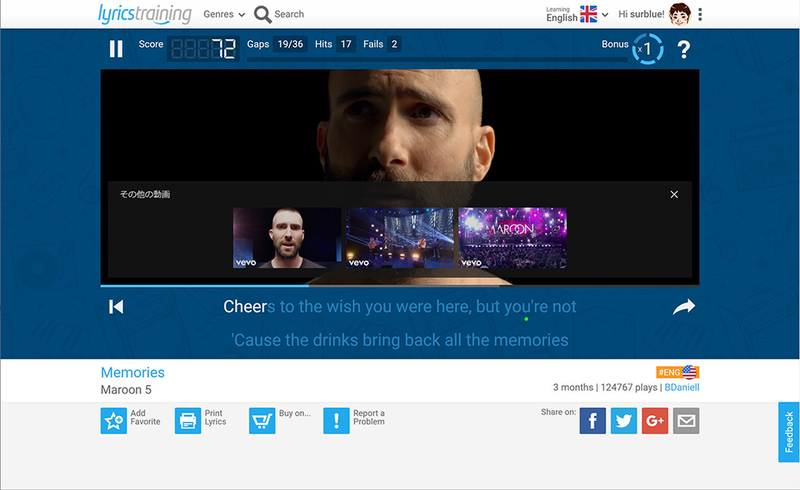Click the next lyric line 'Cause the drinks
Screen dimensions: 800x490
(399, 340)
